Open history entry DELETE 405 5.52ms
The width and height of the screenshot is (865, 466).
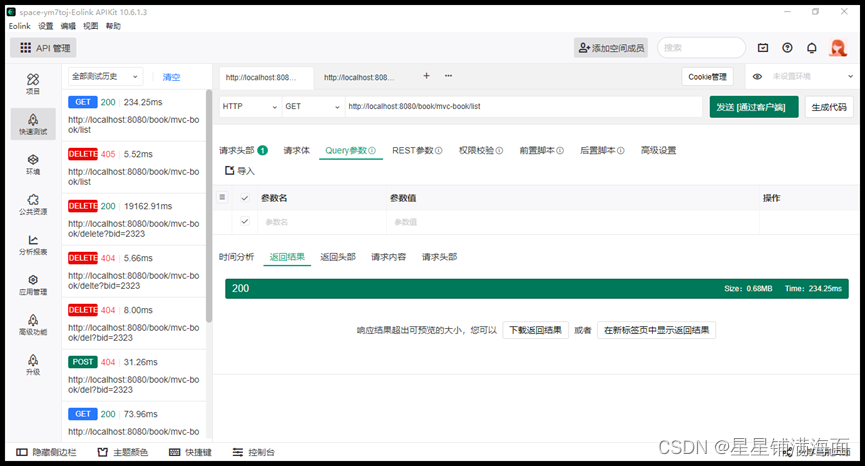134,167
